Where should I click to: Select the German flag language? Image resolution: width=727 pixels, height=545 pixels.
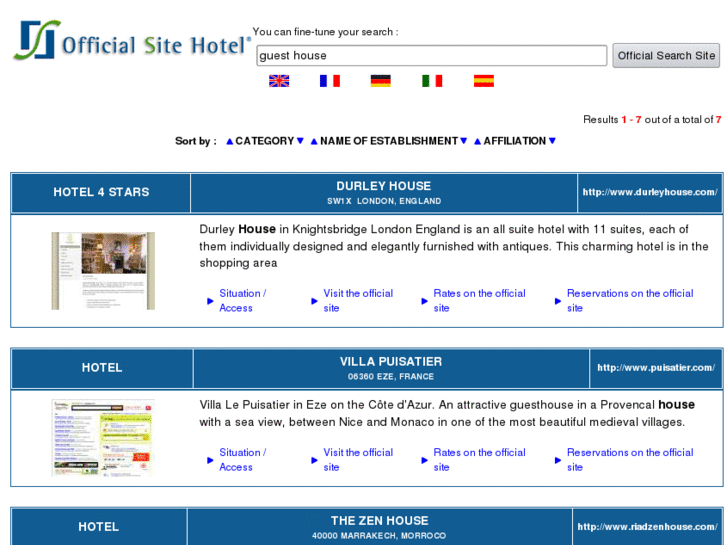[x=381, y=81]
